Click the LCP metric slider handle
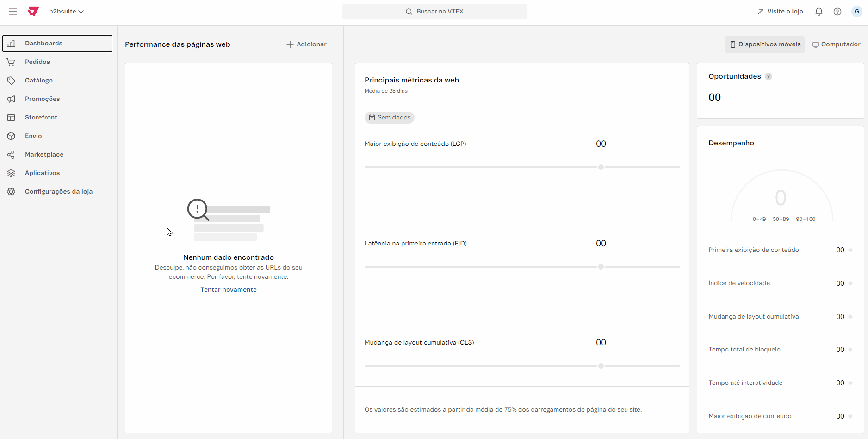This screenshot has height=439, width=868. point(601,167)
